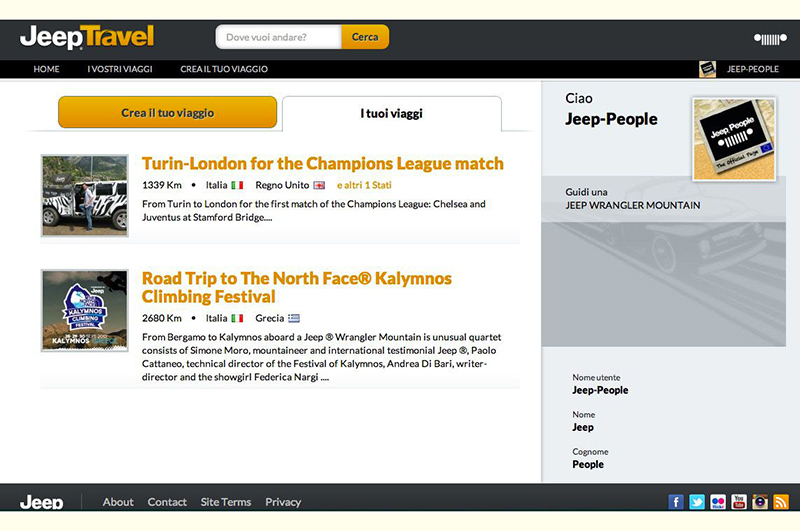The height and width of the screenshot is (531, 800).
Task: Click the Jeep grille icon in header
Action: pyautogui.click(x=770, y=39)
